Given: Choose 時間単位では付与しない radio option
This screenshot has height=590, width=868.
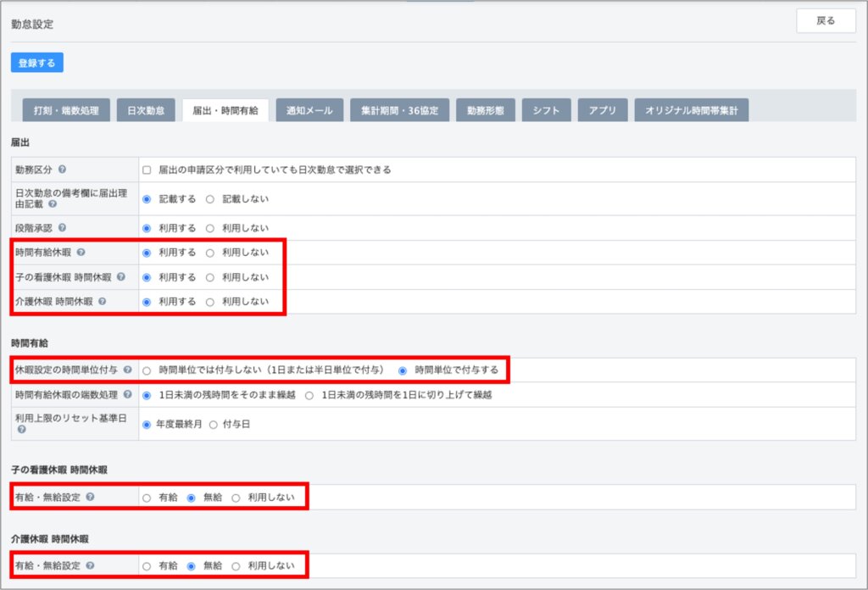Looking at the screenshot, I should (x=147, y=371).
